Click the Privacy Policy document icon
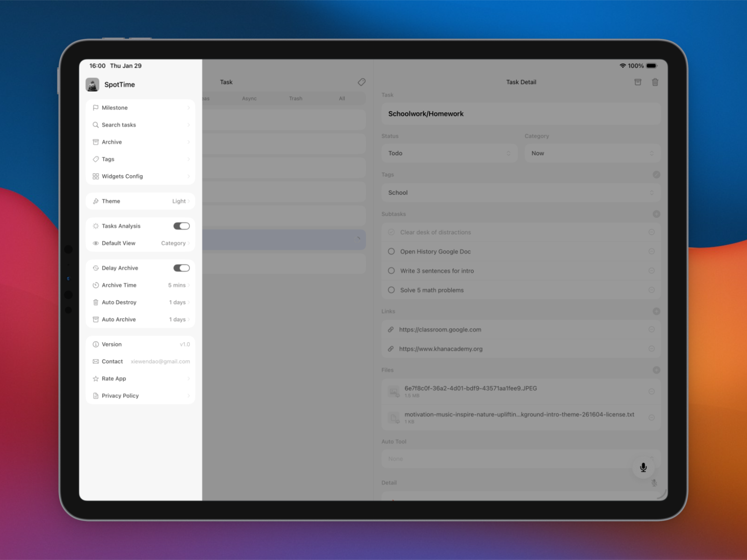This screenshot has width=747, height=560. (96, 396)
